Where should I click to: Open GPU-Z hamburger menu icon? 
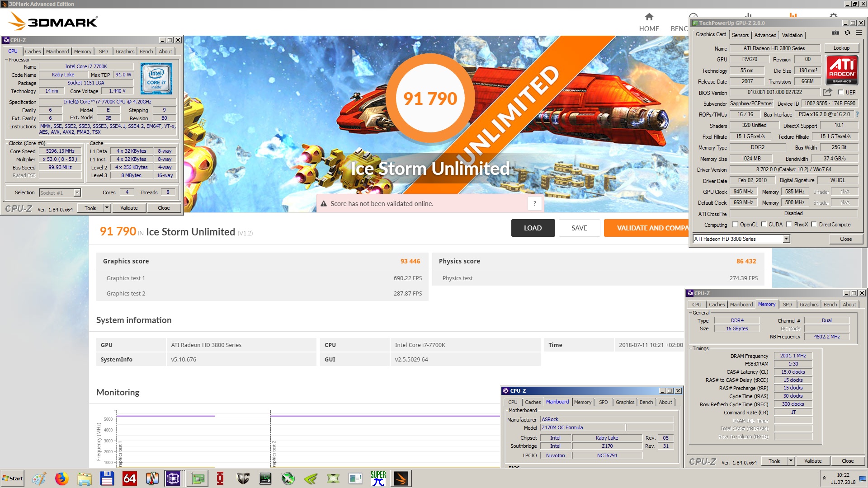pos(859,33)
